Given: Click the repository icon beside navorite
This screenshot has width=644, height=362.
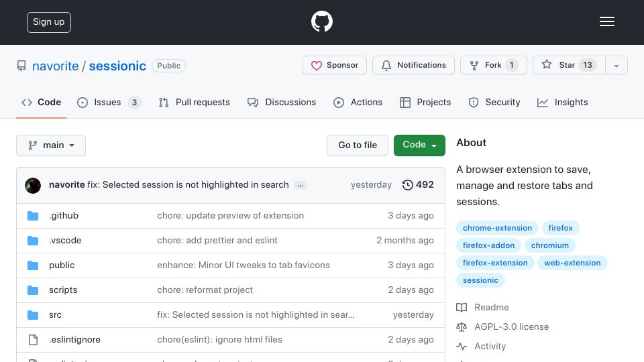Looking at the screenshot, I should coord(21,66).
